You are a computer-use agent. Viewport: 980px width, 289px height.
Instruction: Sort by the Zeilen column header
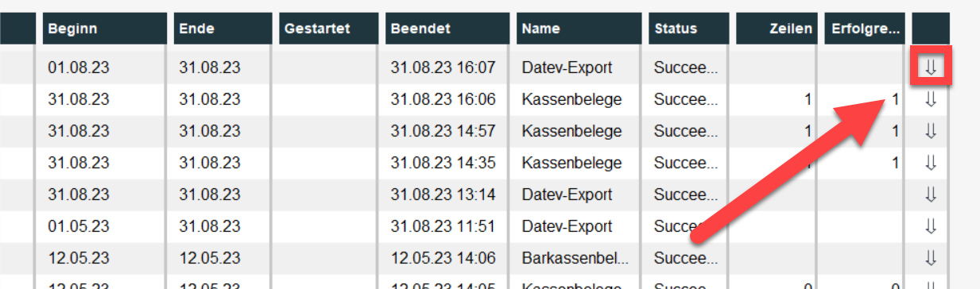click(x=777, y=29)
